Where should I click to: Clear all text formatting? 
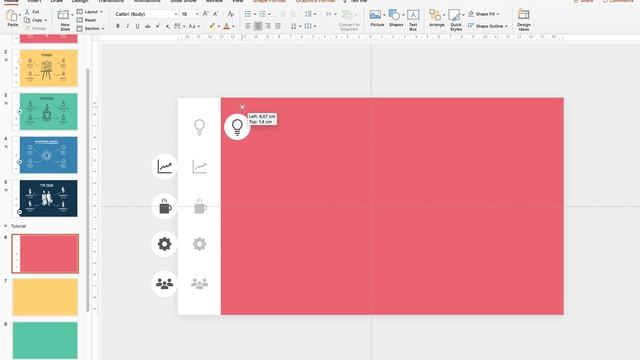tap(231, 14)
